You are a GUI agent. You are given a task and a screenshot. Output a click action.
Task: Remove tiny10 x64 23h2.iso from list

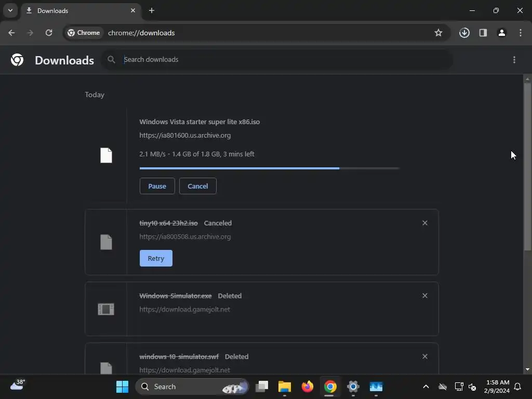[425, 223]
